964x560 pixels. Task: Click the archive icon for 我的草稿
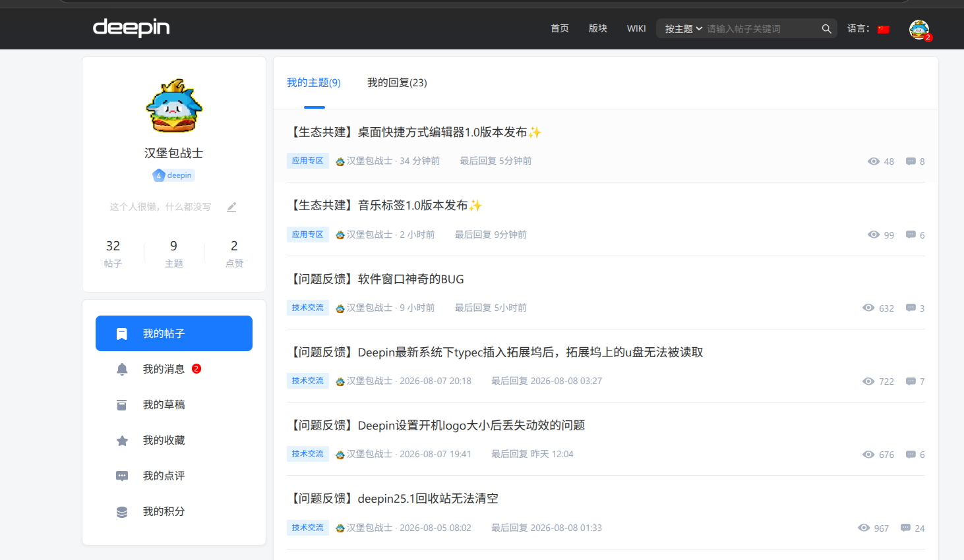coord(122,405)
